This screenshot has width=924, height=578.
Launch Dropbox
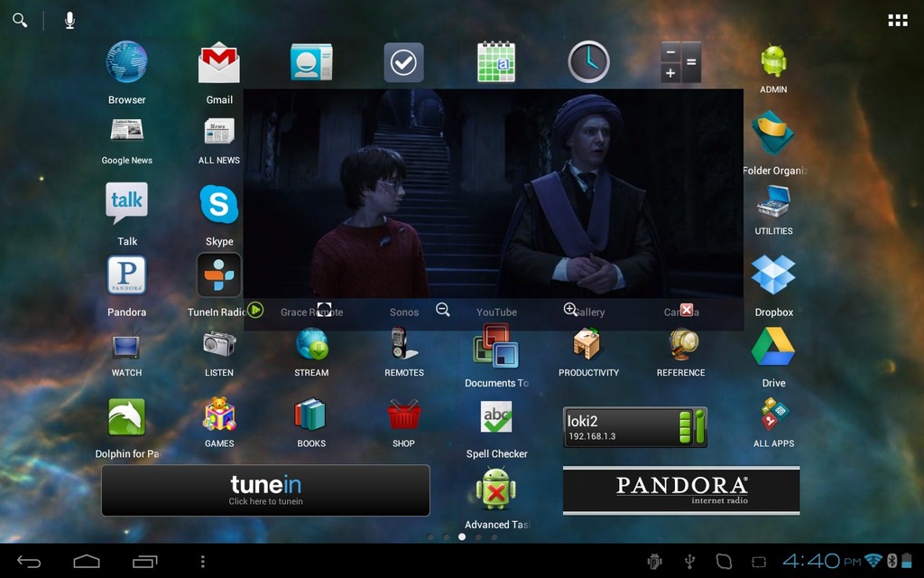pyautogui.click(x=773, y=275)
